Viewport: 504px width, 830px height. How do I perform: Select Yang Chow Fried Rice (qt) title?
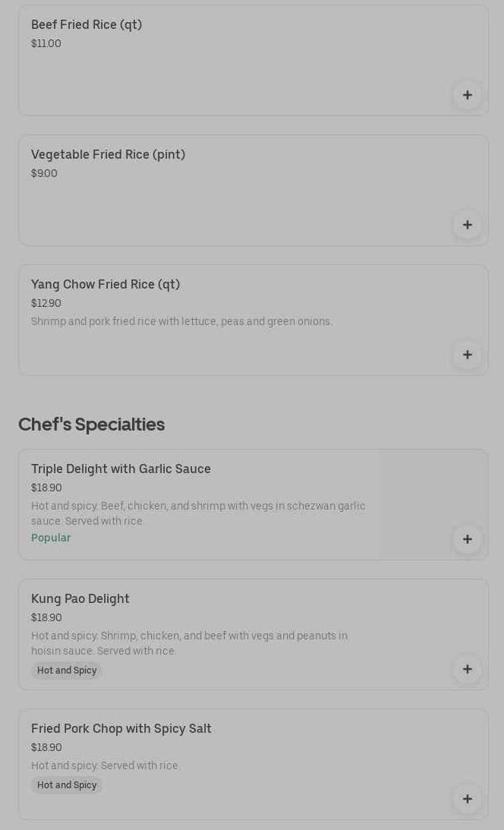[106, 284]
